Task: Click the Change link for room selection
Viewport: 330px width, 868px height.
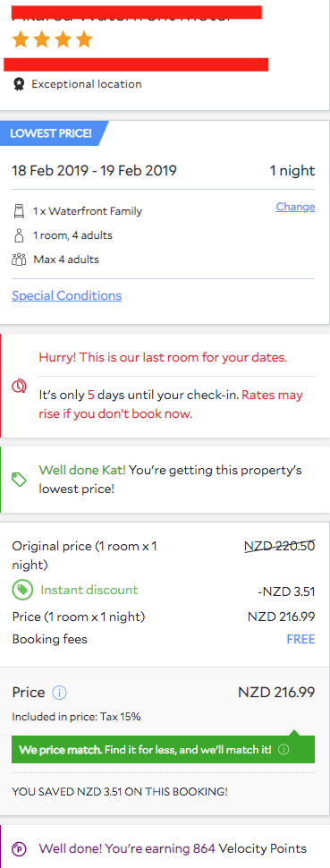Action: pyautogui.click(x=296, y=207)
